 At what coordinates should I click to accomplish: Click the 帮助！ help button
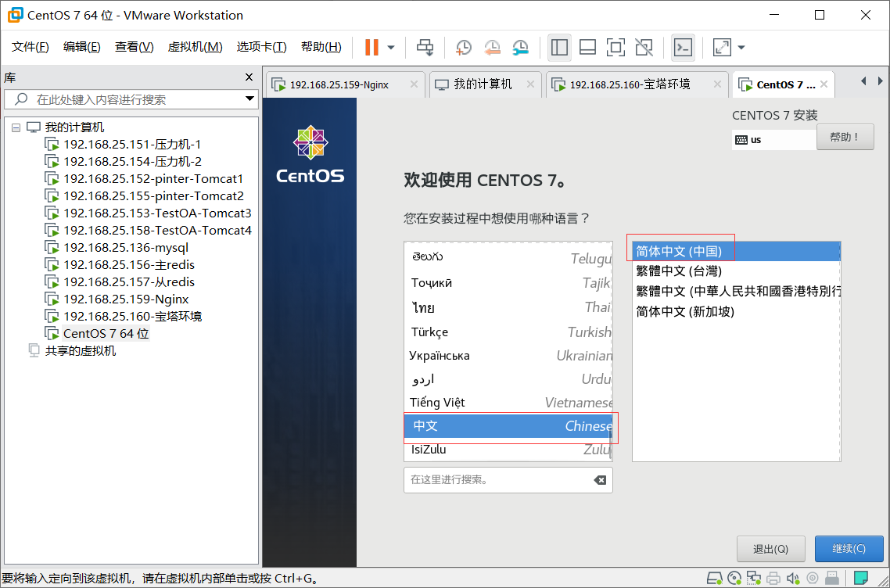845,137
